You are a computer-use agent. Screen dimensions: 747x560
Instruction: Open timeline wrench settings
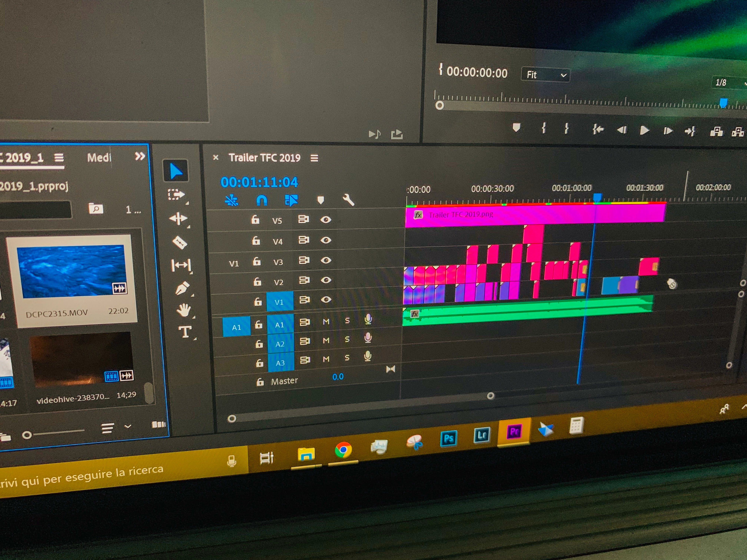348,200
